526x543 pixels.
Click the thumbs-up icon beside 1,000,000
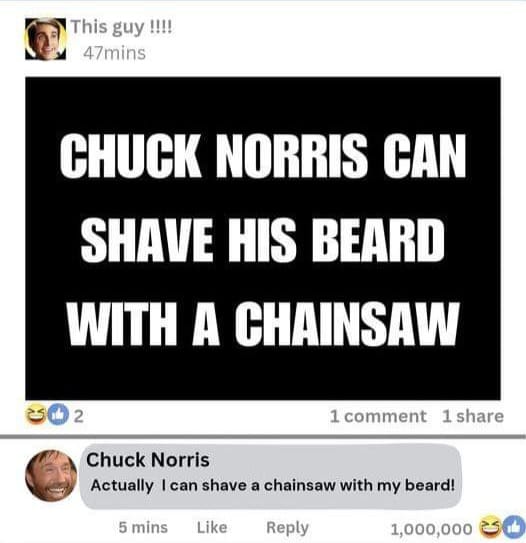(x=516, y=528)
